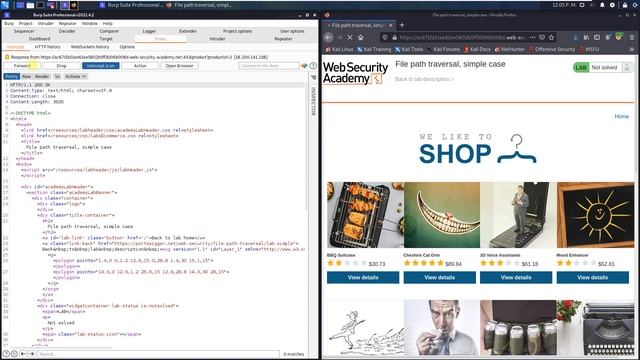Click the lock screen icon in the top panel
The width and height of the screenshot is (640, 360).
point(624,5)
